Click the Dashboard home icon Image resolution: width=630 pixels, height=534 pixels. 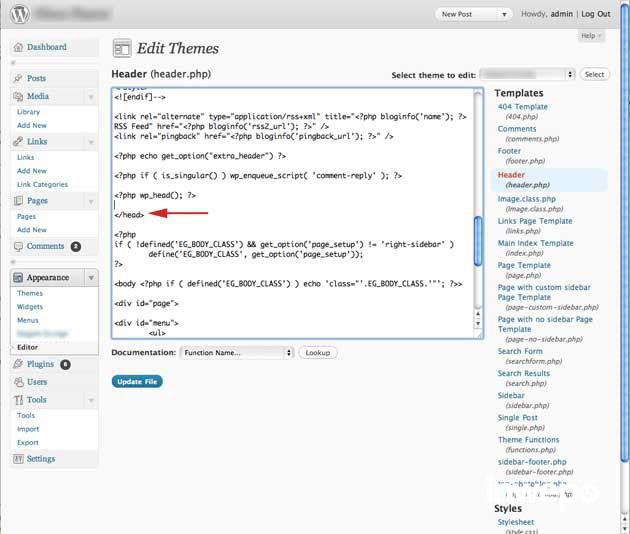point(18,47)
